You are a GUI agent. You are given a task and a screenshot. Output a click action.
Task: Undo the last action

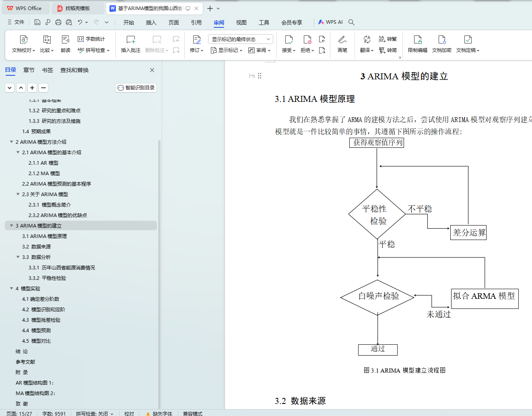tap(80, 22)
